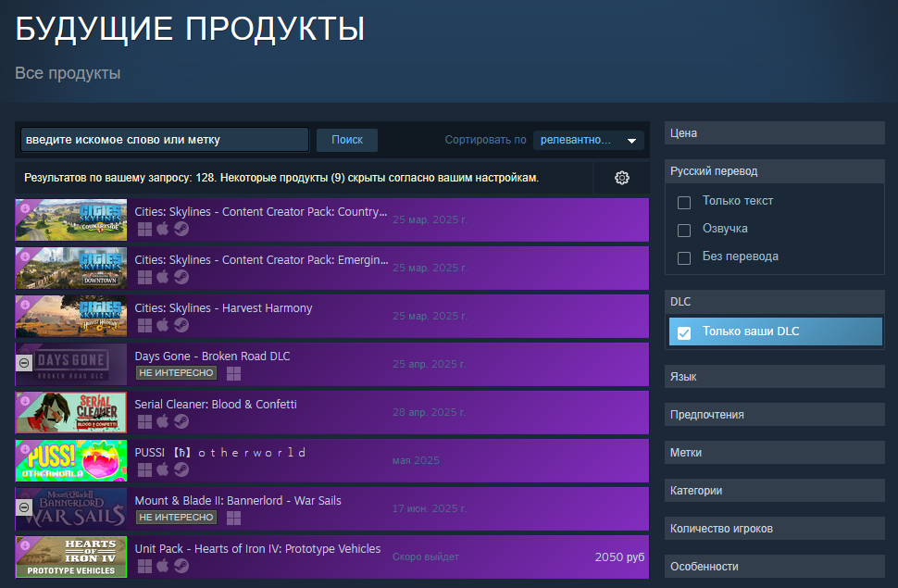Click Apple icon on Prototype Vehicles row
The image size is (898, 588).
[163, 566]
